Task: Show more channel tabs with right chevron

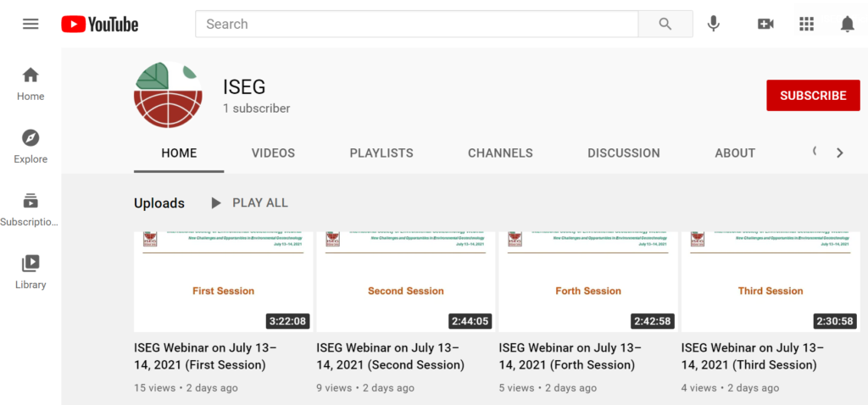Action: tap(840, 153)
